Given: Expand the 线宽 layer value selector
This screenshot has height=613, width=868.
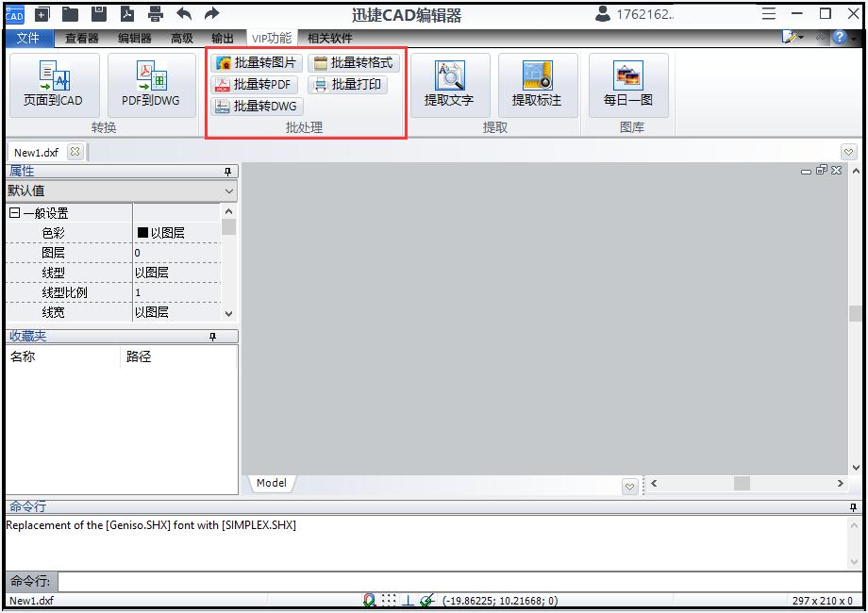Looking at the screenshot, I should coord(179,312).
